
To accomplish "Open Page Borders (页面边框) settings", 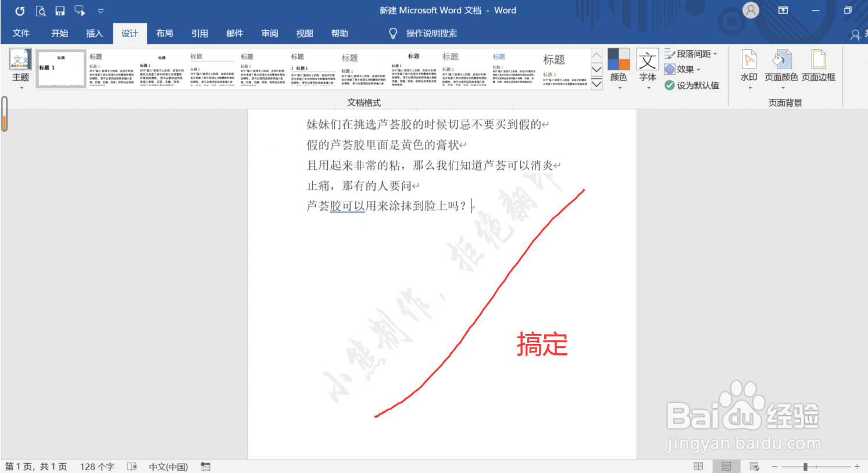I will click(x=819, y=68).
